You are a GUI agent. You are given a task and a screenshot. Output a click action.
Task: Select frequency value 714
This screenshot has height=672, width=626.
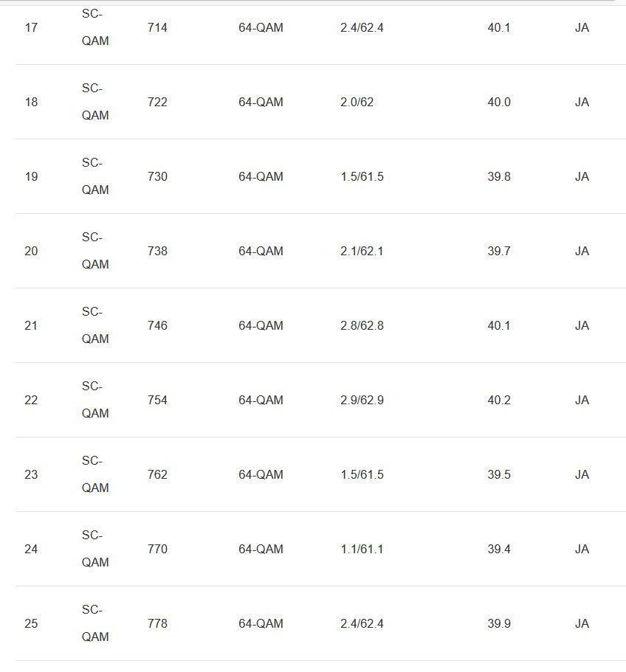tap(157, 28)
